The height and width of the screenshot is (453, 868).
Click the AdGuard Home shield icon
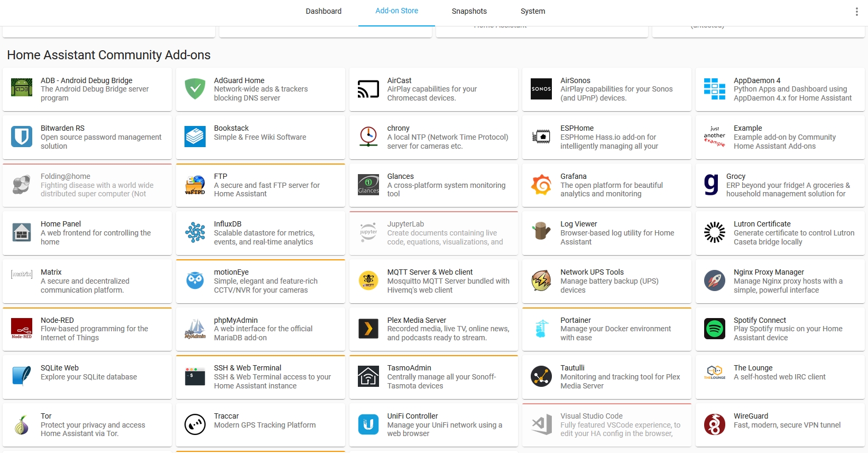[195, 88]
